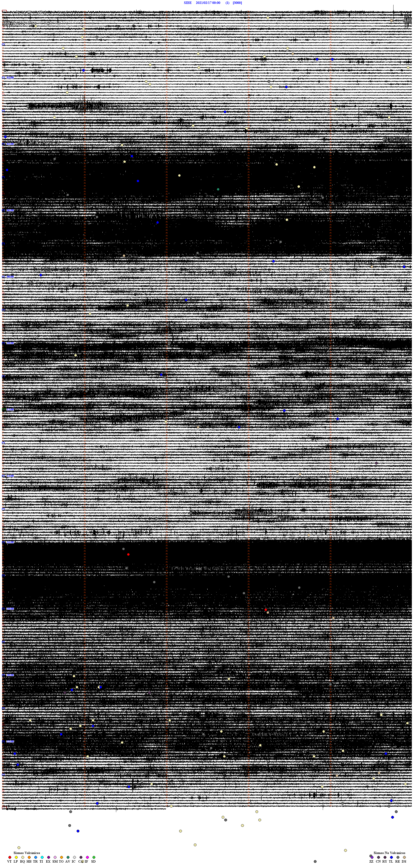Click the dark purple CN legend dot

[379, 857]
